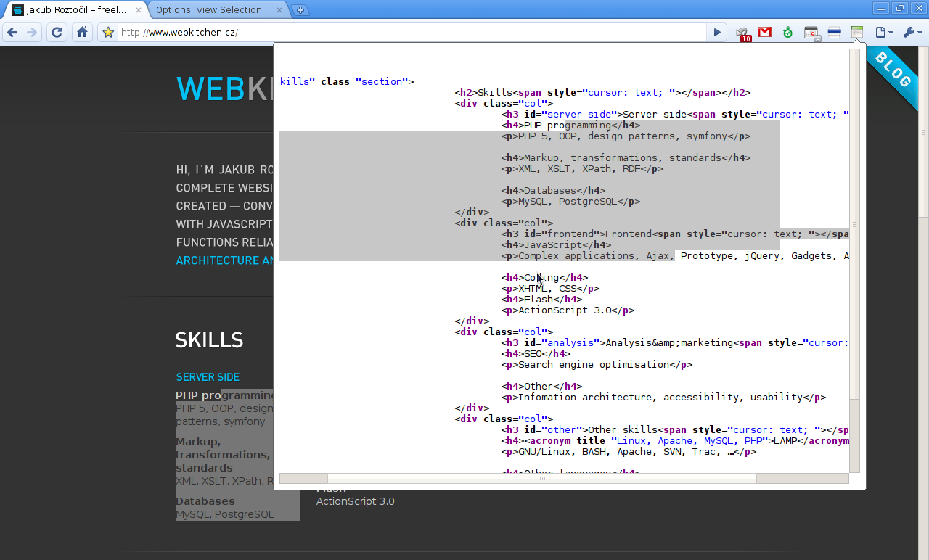Close the Jakub Roztočil tab
The height and width of the screenshot is (560, 929).
[x=139, y=10]
